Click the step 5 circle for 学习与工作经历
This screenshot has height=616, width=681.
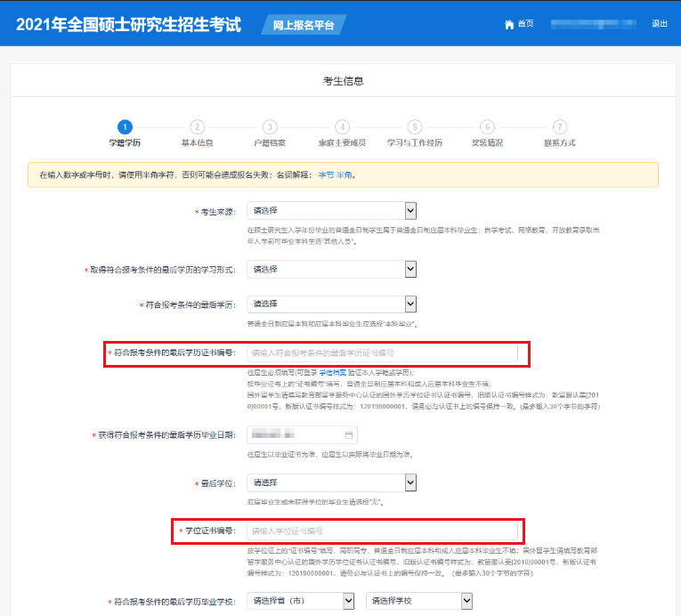click(x=415, y=127)
